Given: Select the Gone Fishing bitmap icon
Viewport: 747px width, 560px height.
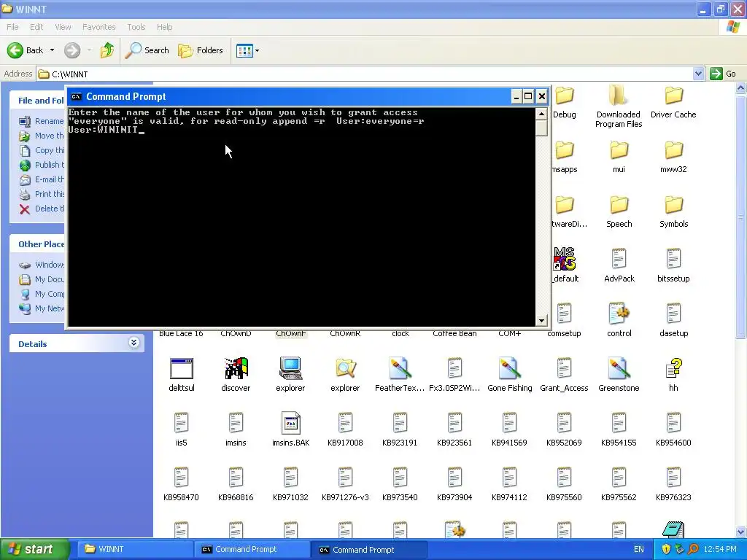Looking at the screenshot, I should [x=509, y=368].
